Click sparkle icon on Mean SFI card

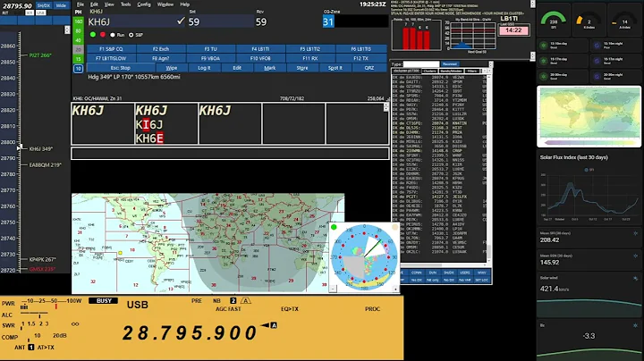pyautogui.click(x=635, y=233)
